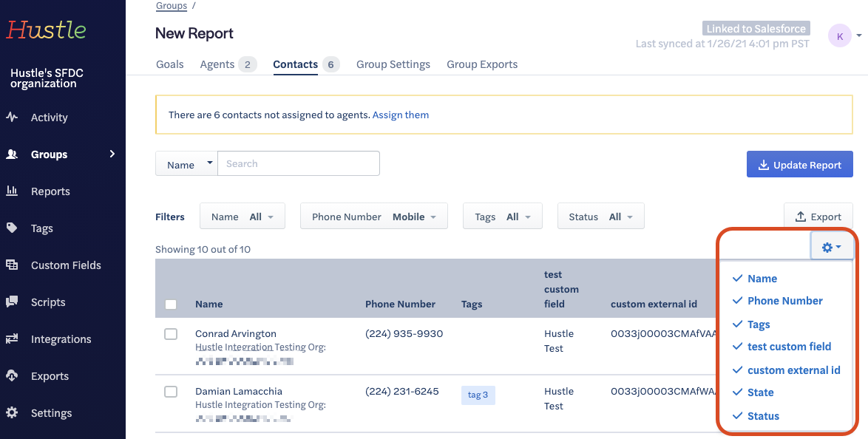Click the Settings gear icon in sidebar

point(12,412)
